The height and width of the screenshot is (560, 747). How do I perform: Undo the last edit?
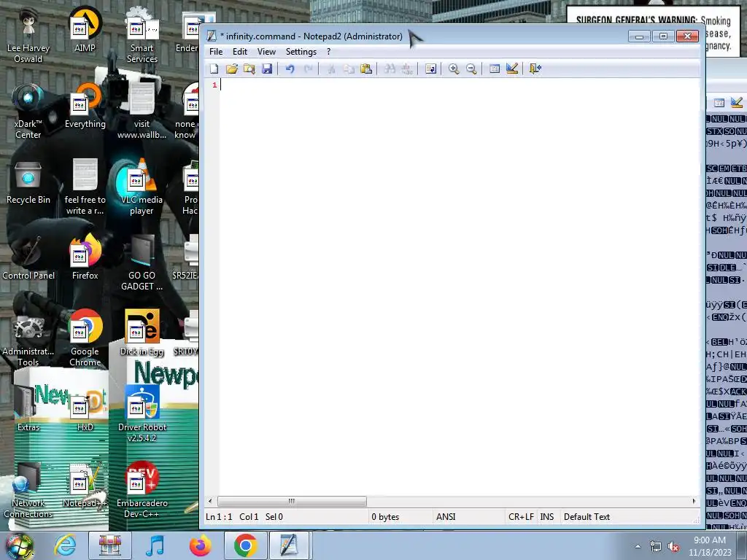pyautogui.click(x=290, y=69)
